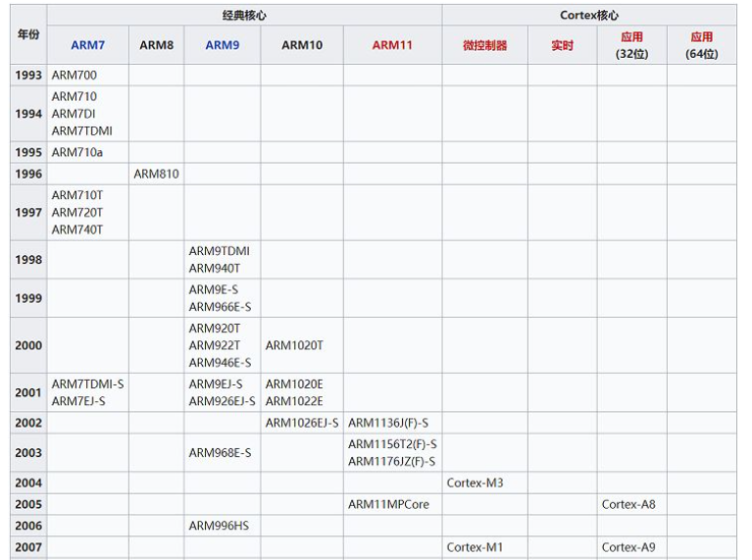Click the 2002 year row header
Viewport: 752px width, 560px height.
(28, 424)
